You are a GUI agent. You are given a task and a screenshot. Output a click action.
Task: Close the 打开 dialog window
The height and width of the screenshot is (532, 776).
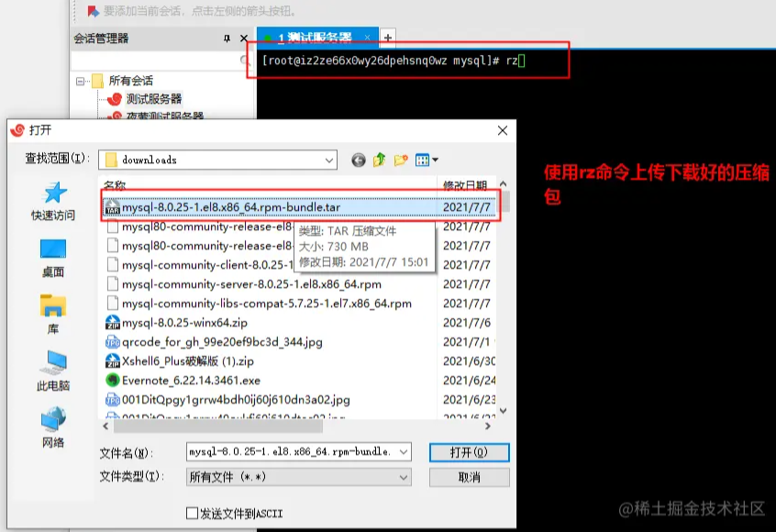pyautogui.click(x=503, y=130)
